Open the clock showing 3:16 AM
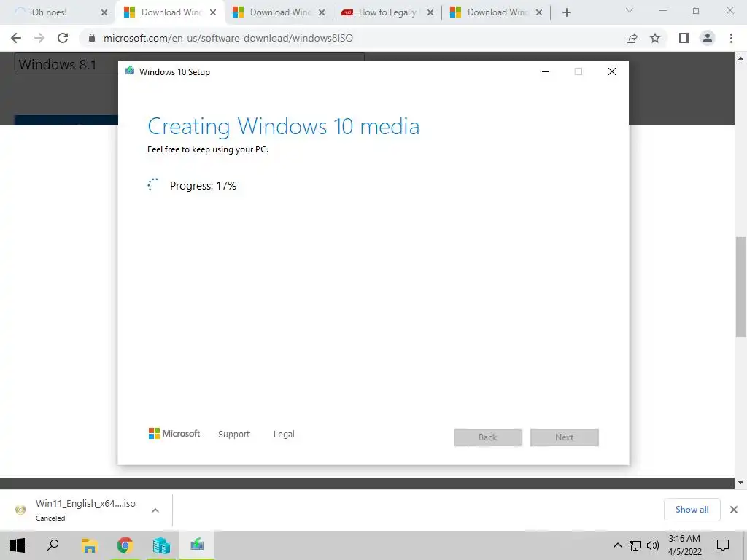Viewport: 747px width, 560px height. coord(684,545)
